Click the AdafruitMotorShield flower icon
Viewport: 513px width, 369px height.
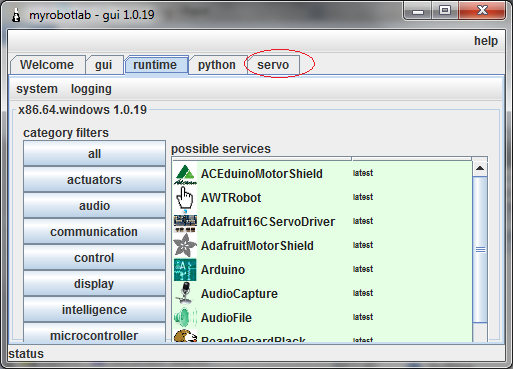(185, 246)
